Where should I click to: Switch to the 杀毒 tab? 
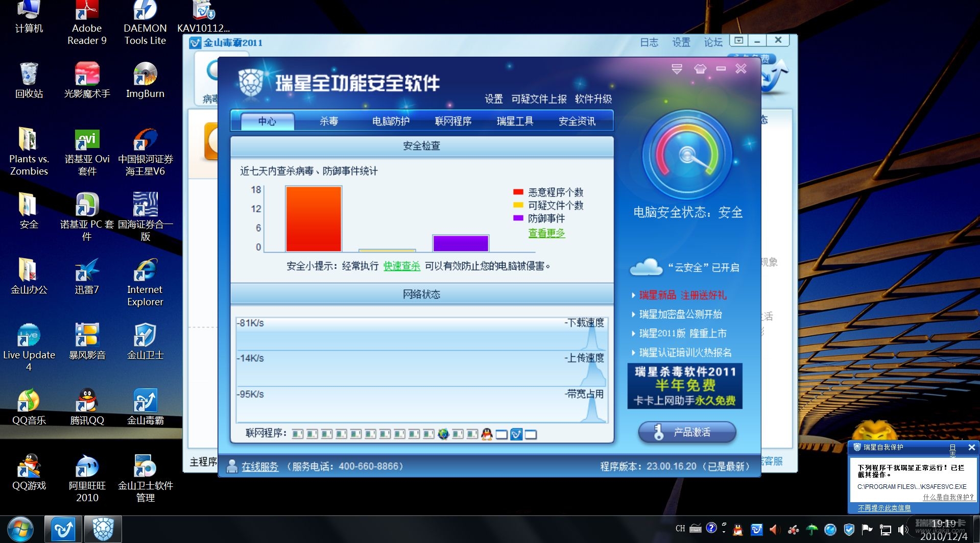329,121
